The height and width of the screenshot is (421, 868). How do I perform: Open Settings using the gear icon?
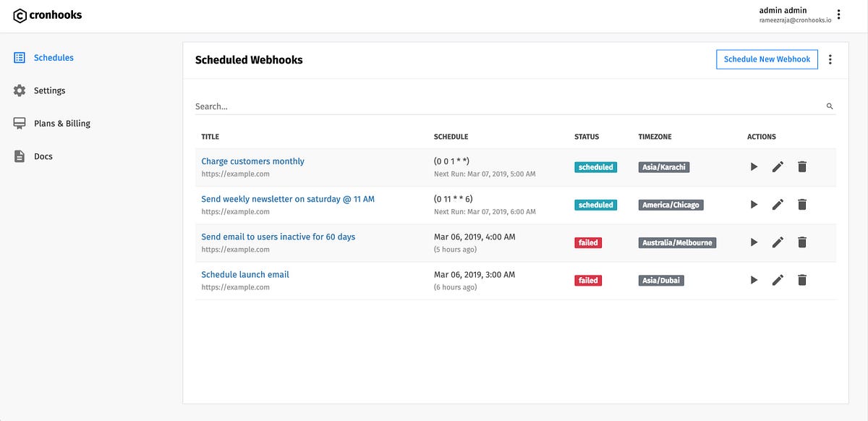[20, 90]
